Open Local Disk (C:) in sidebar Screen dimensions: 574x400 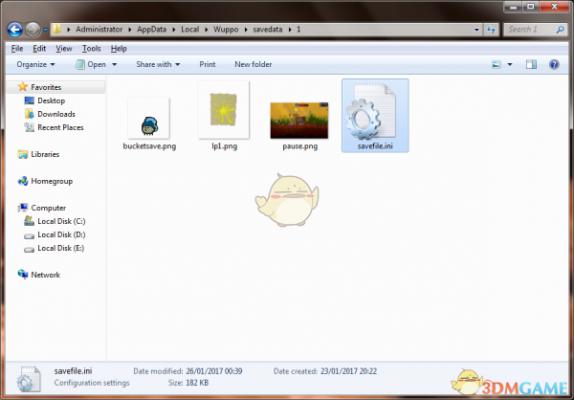coord(55,221)
